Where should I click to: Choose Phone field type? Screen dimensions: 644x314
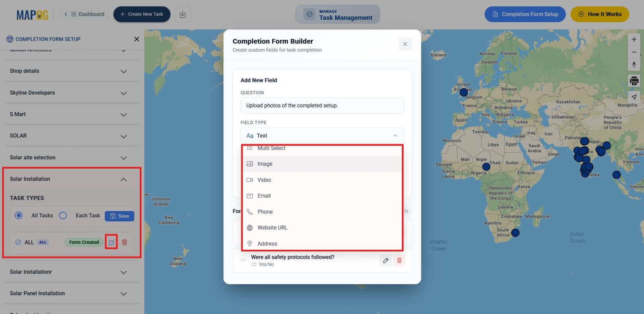tap(322, 212)
